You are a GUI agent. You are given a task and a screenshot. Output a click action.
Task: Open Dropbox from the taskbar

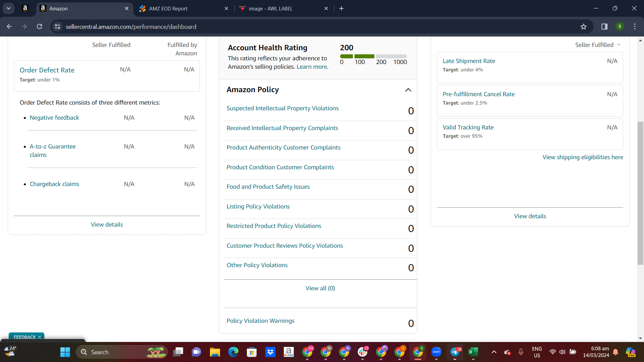(270, 352)
